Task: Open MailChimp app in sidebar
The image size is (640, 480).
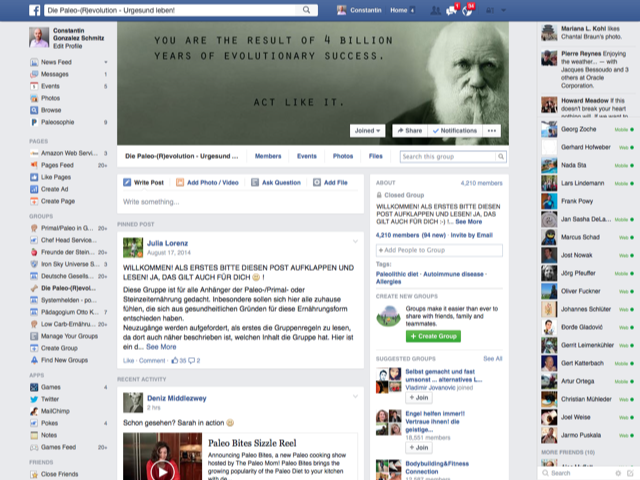Action: [55, 411]
